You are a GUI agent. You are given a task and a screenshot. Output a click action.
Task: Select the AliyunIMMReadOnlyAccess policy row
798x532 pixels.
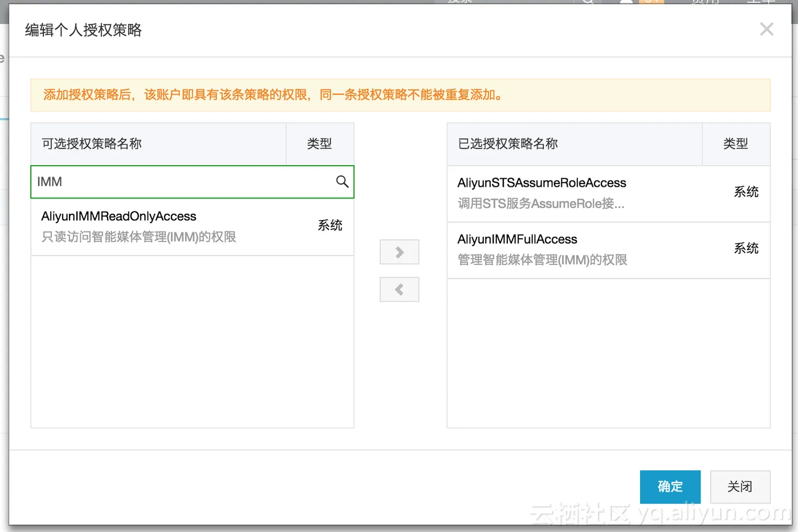192,227
